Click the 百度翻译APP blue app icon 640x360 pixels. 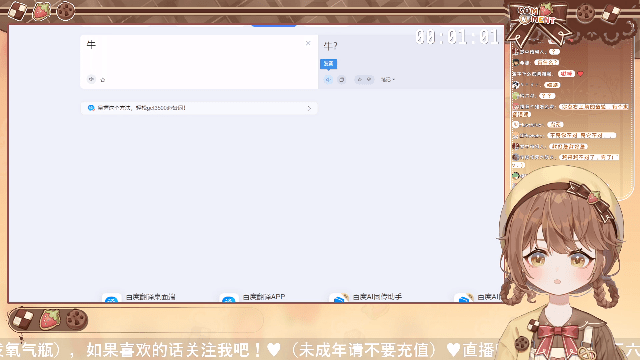pos(229,298)
